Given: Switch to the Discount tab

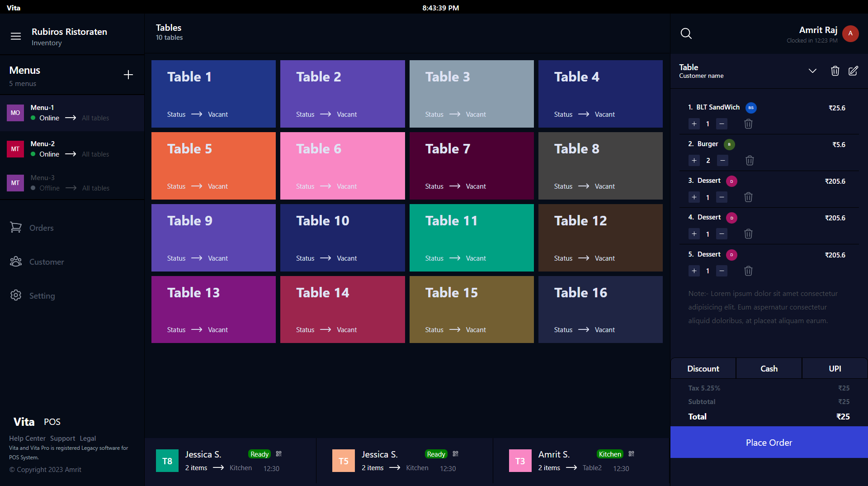Looking at the screenshot, I should pos(703,368).
